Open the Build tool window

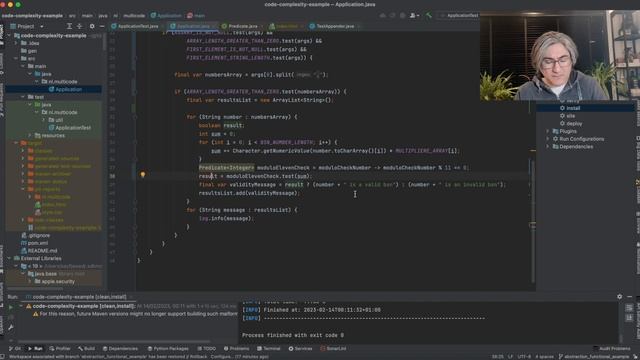click(87, 349)
